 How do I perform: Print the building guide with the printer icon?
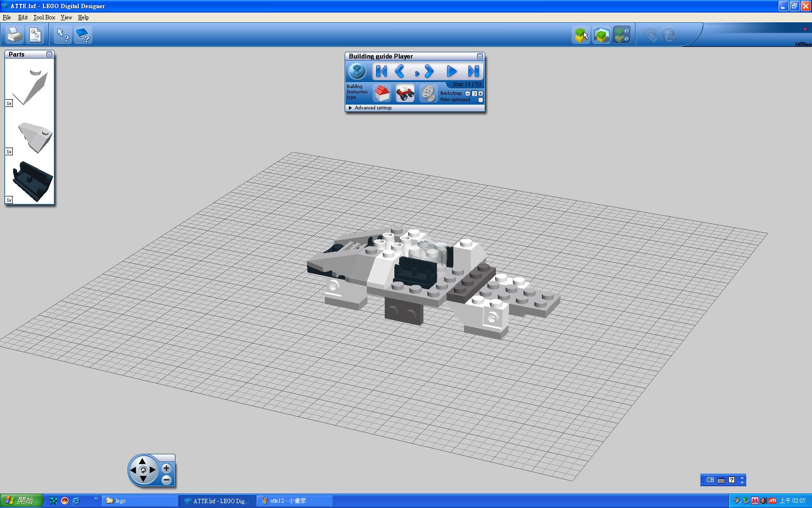pos(14,35)
